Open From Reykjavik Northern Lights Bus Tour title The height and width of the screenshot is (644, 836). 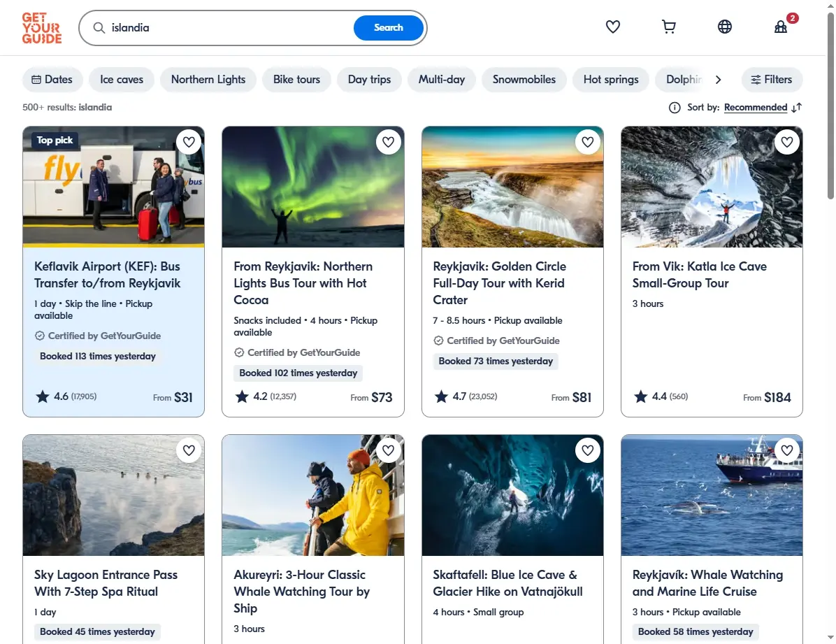click(x=303, y=282)
